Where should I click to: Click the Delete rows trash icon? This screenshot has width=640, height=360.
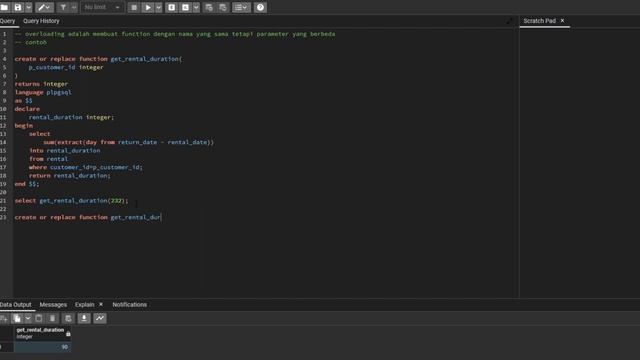click(x=53, y=318)
